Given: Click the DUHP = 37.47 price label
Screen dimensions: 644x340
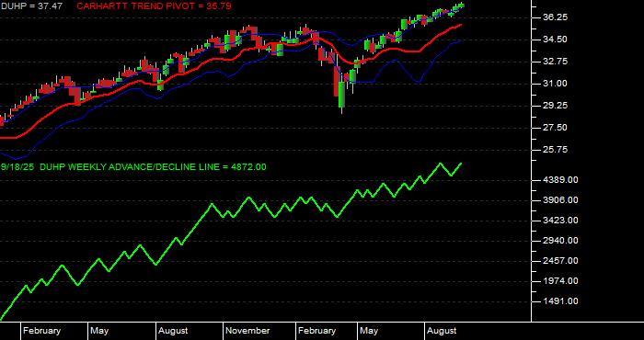Looking at the screenshot, I should [x=31, y=6].
